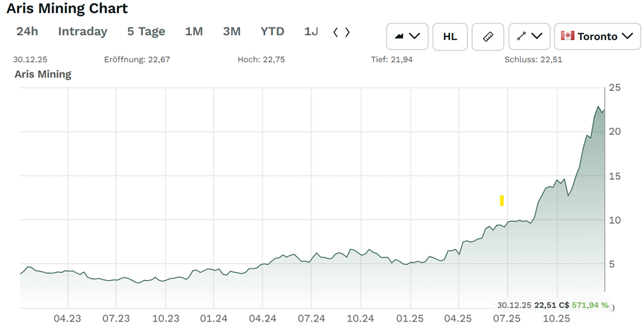Pick the 1J one-year range
Viewport: 644px width, 336px height.
coord(311,32)
